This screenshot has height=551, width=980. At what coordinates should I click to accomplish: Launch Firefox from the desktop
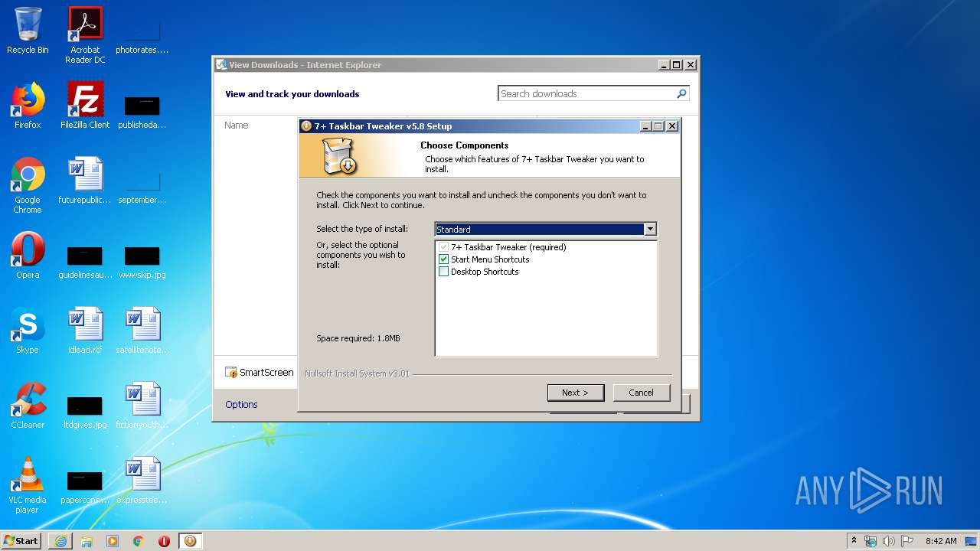[x=28, y=106]
